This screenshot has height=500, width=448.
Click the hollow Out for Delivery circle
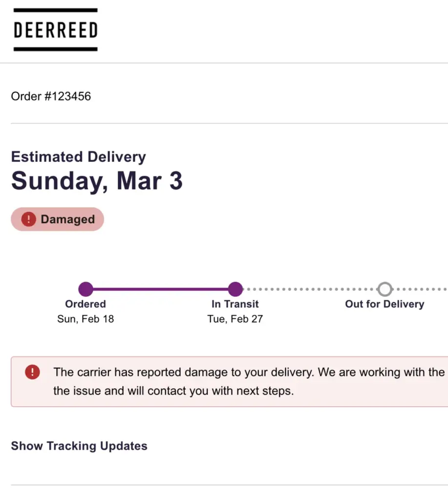click(x=385, y=289)
